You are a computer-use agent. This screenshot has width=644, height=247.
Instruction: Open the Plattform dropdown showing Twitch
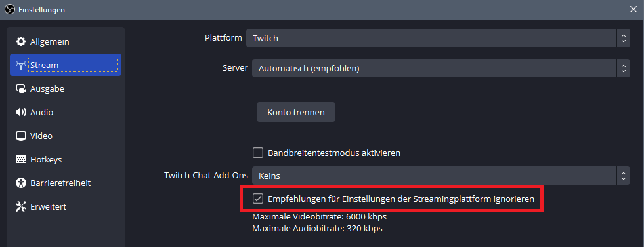point(438,39)
